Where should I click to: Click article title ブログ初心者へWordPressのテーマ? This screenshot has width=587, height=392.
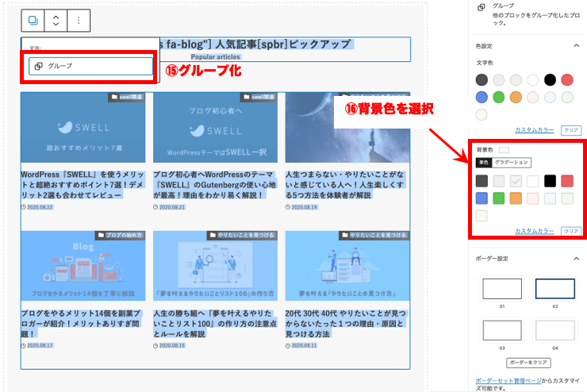coord(215,185)
